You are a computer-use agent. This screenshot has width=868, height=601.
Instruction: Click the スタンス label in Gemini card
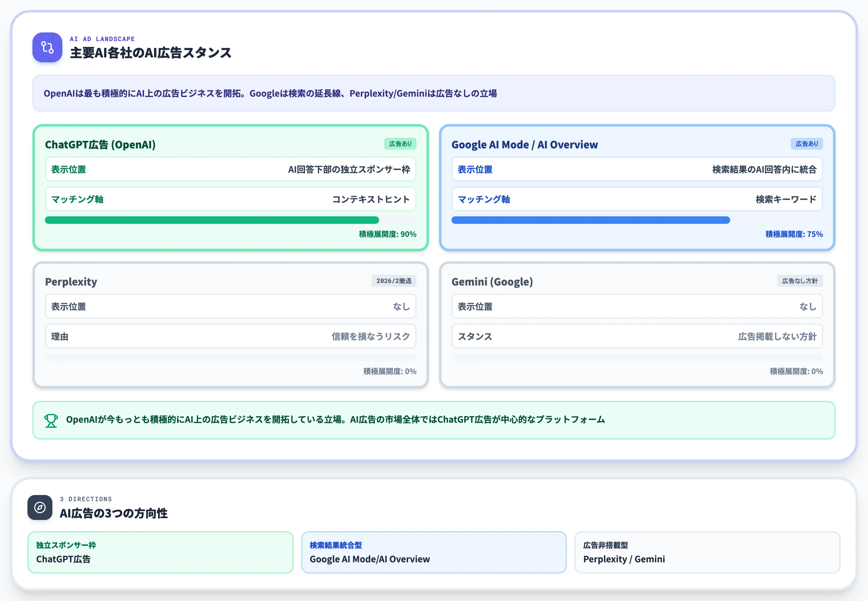475,336
